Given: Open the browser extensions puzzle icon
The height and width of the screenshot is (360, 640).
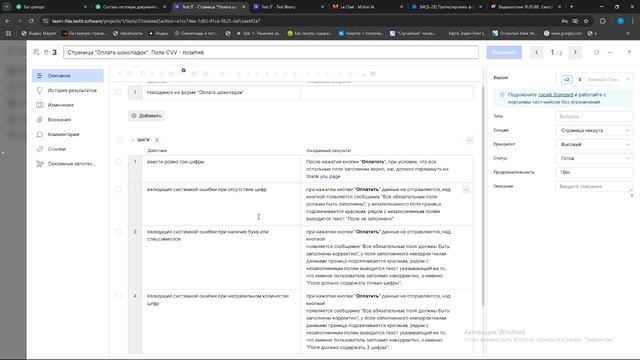Looking at the screenshot, I should tap(603, 21).
